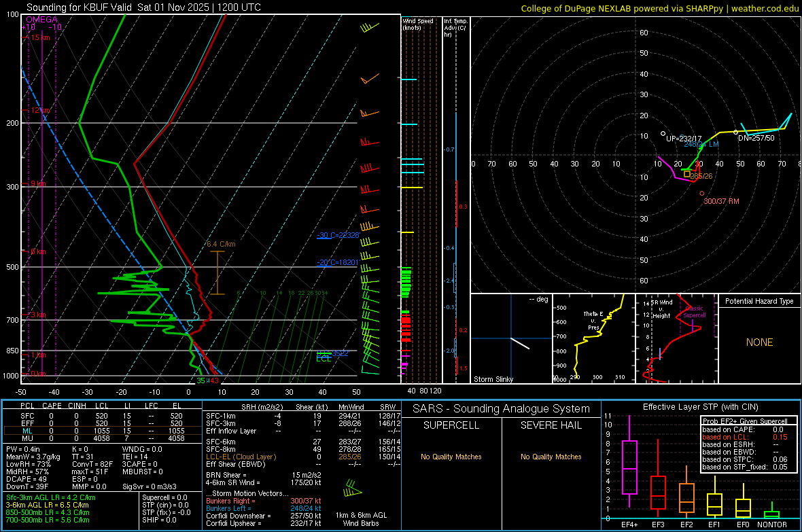Click the 'Corfidi Downshear' row
This screenshot has height=532, width=802.
264,516
